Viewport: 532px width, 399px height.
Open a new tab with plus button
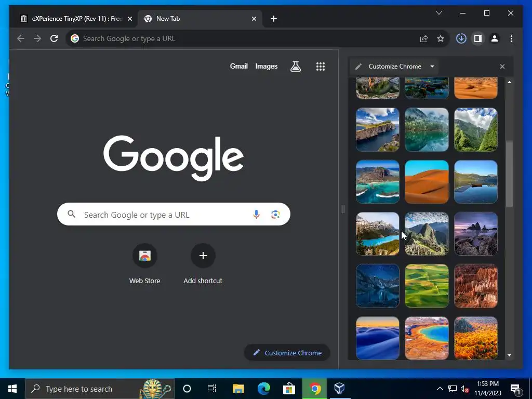274,19
